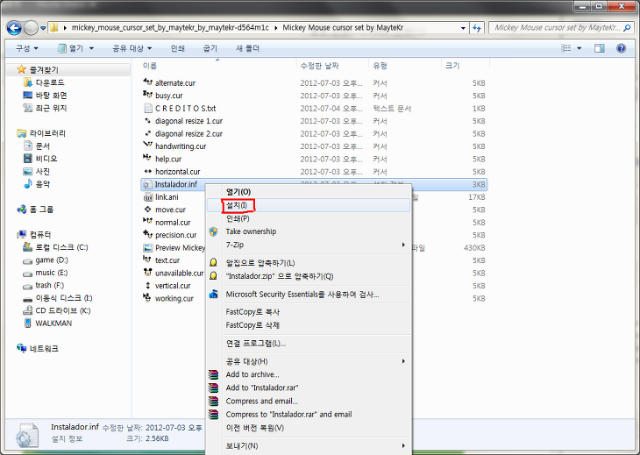Click the CD 드라이브 (K:) drive icon
Viewport: 640px width, 455px height.
pyautogui.click(x=27, y=310)
